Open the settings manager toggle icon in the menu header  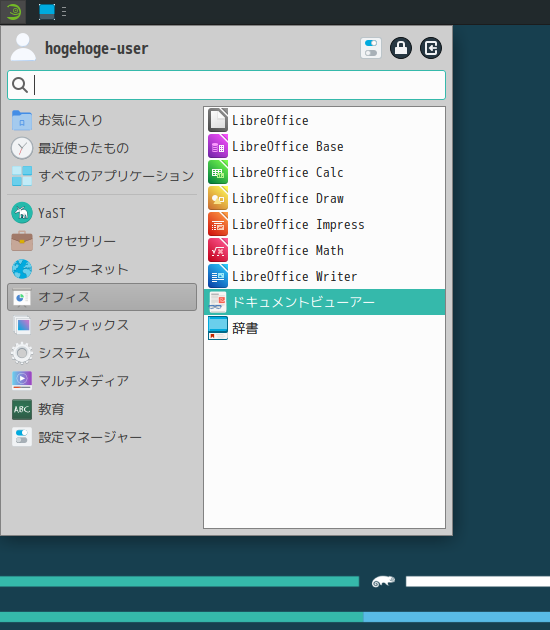pos(371,48)
